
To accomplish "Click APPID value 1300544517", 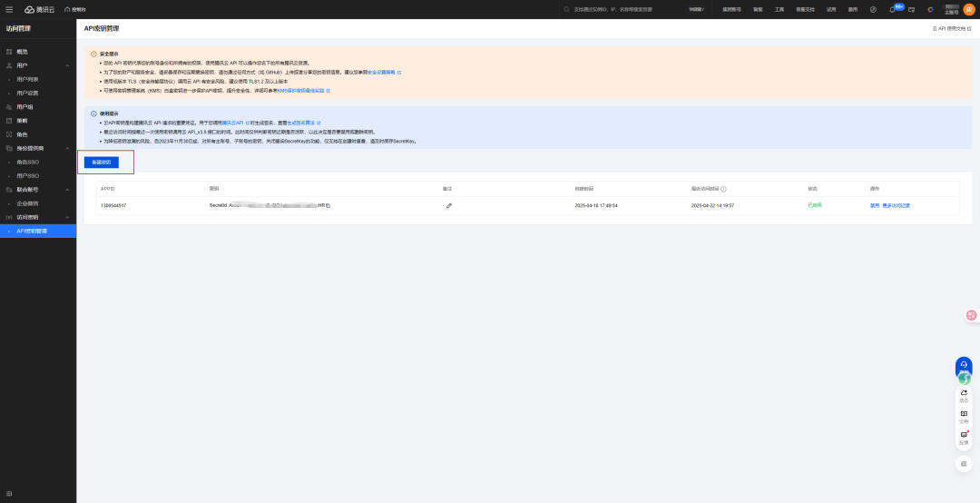I will [113, 205].
